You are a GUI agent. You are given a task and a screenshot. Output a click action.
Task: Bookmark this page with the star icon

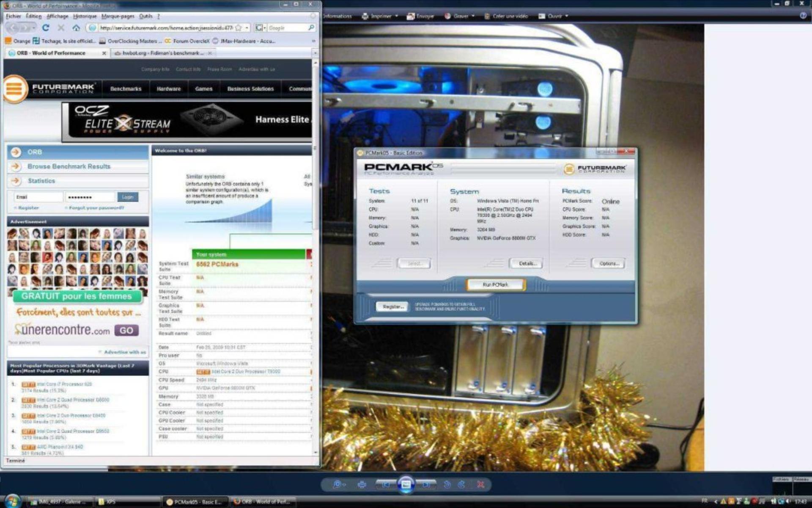[x=239, y=28]
